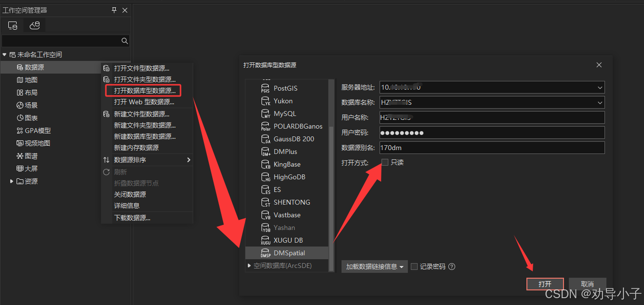Click the HighGoDB database icon
The width and height of the screenshot is (644, 305).
click(265, 177)
